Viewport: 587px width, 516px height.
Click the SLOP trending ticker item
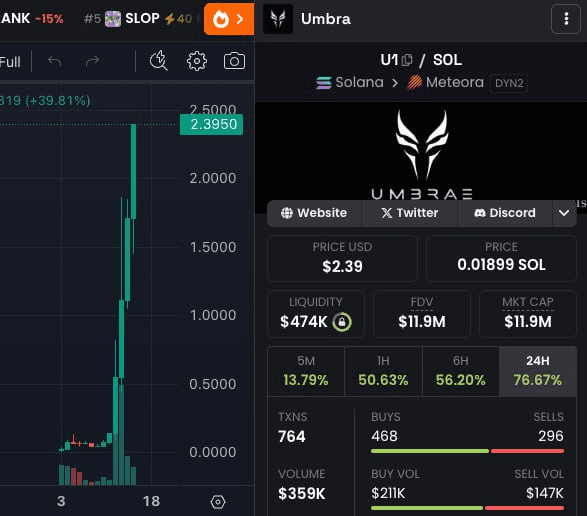point(138,18)
